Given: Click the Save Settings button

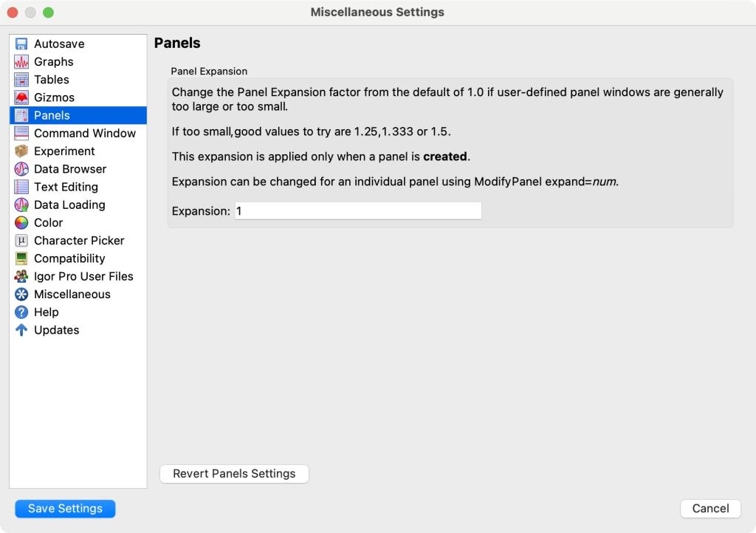Looking at the screenshot, I should pyautogui.click(x=64, y=508).
